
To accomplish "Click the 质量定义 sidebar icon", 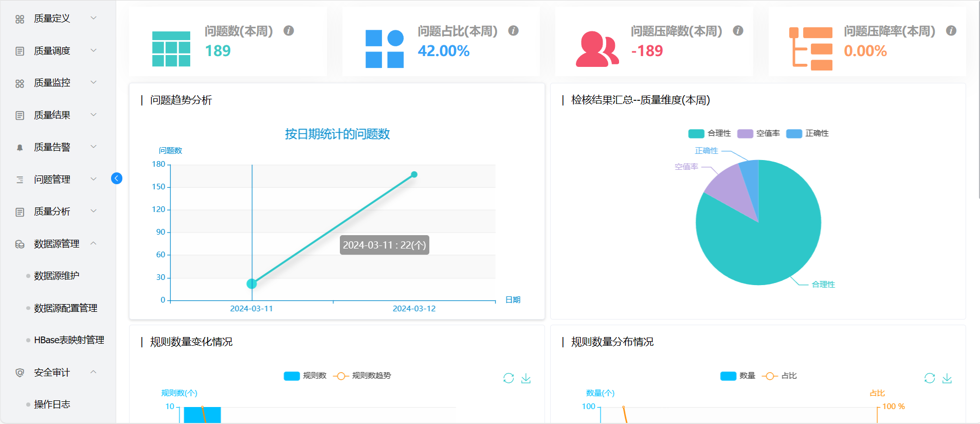I will [20, 19].
